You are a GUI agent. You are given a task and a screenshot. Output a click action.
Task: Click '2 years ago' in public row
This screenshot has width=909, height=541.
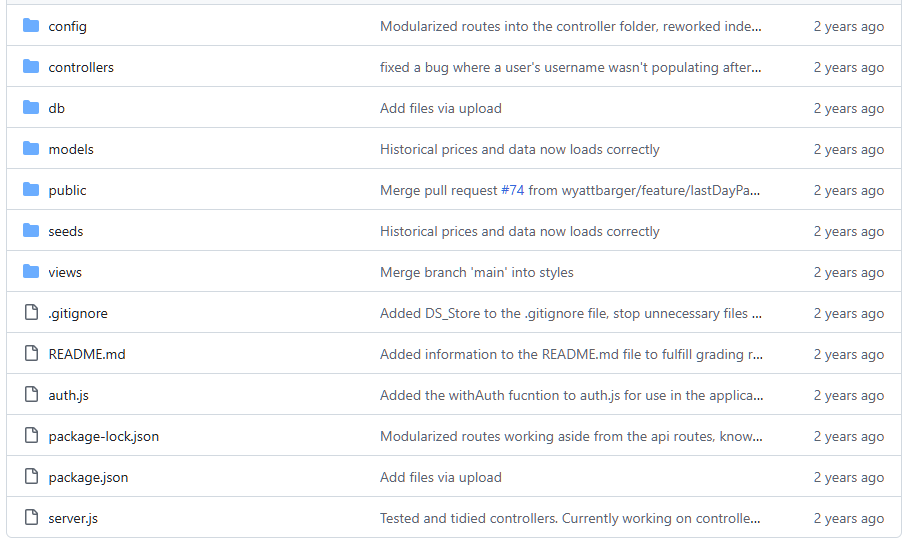pos(849,191)
